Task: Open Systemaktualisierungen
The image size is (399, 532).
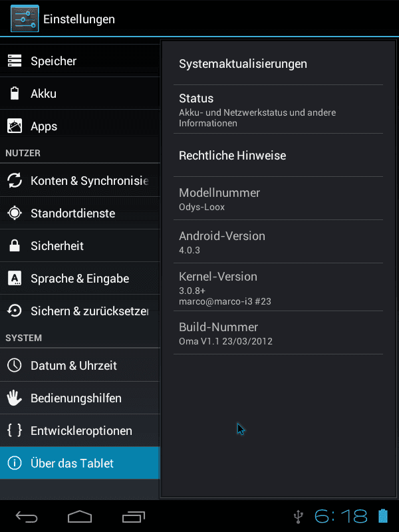Action: (278, 64)
